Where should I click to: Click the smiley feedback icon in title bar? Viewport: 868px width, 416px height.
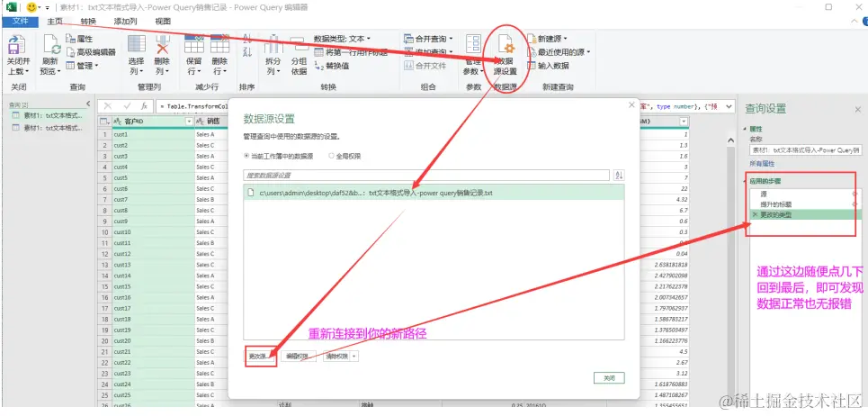click(31, 7)
